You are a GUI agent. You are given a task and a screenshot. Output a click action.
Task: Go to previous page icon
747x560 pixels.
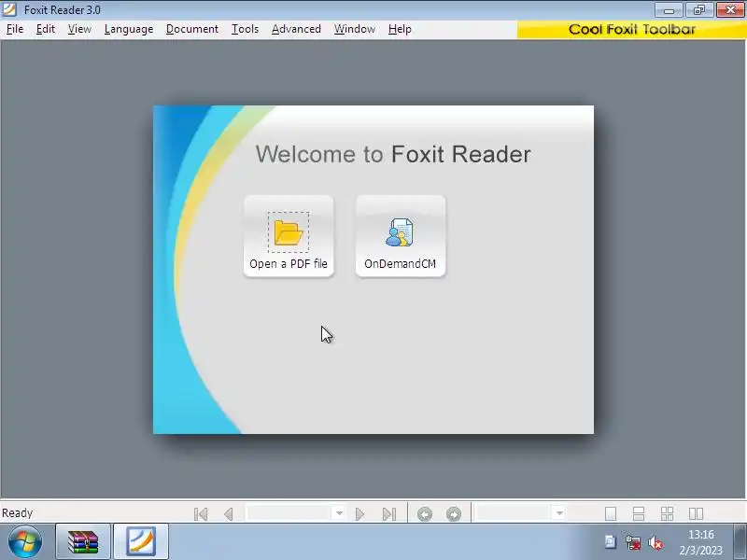[x=228, y=514]
